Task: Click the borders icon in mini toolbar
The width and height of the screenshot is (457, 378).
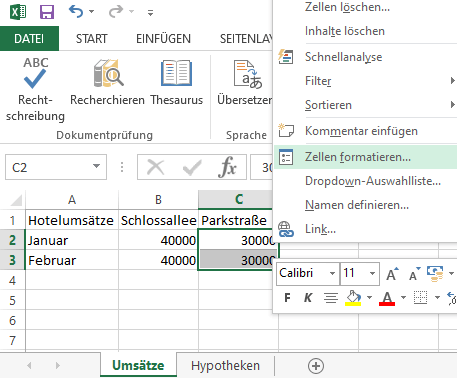Action: 420,297
